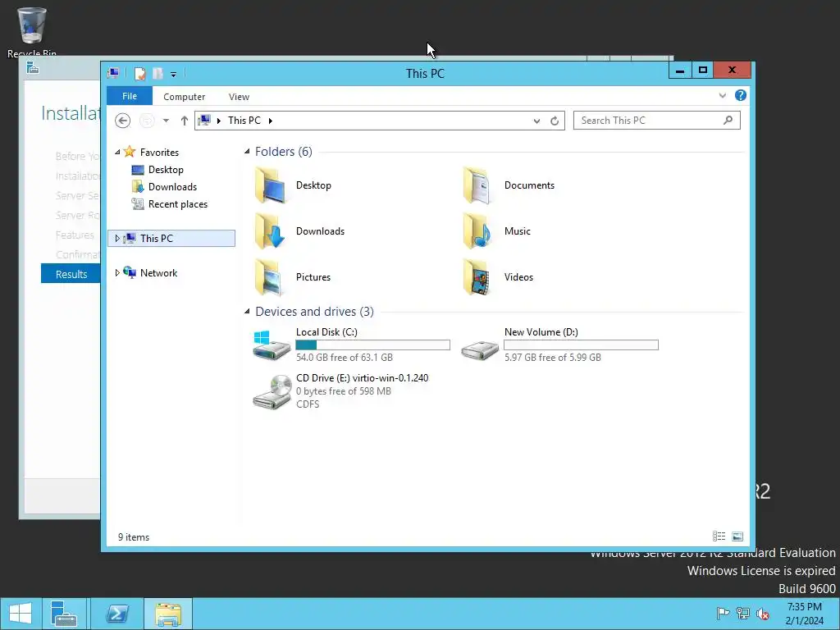The height and width of the screenshot is (630, 840).
Task: Go back with the Back arrow button
Action: 123,121
